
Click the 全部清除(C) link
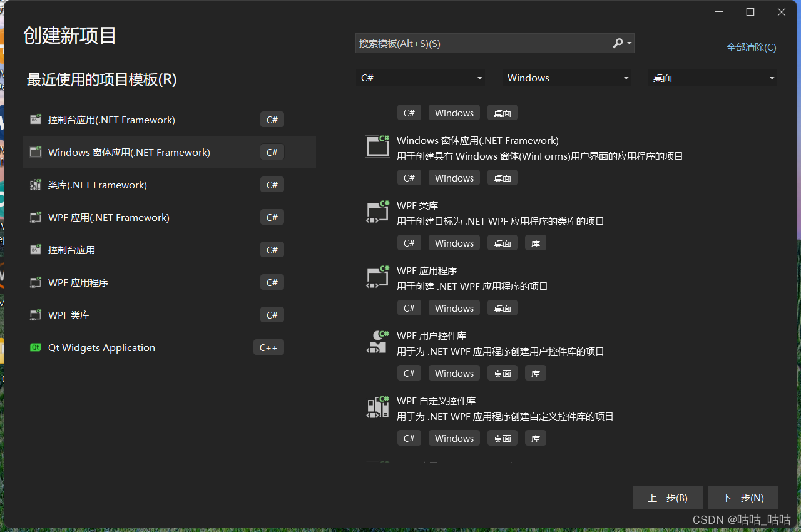point(751,47)
